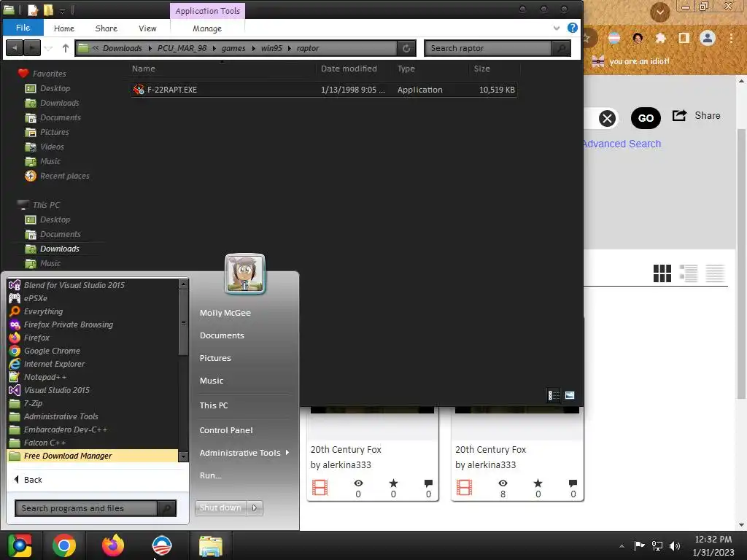Open Downloads under Favorites
This screenshot has width=747, height=560.
(x=60, y=103)
